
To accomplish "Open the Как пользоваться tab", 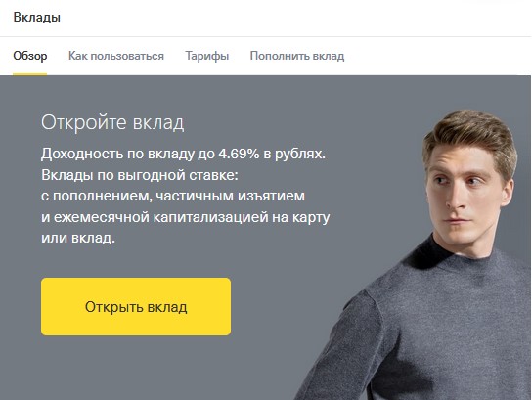I will point(116,56).
